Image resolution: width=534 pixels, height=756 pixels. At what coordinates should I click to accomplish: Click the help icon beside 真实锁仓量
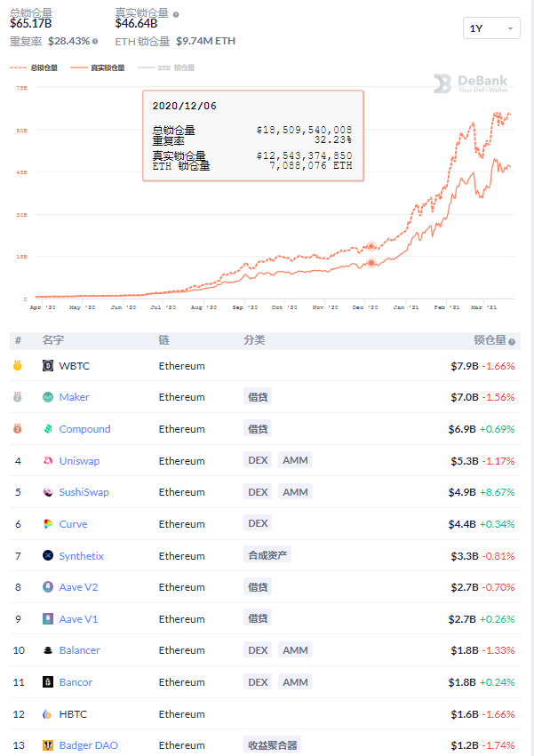(x=175, y=14)
